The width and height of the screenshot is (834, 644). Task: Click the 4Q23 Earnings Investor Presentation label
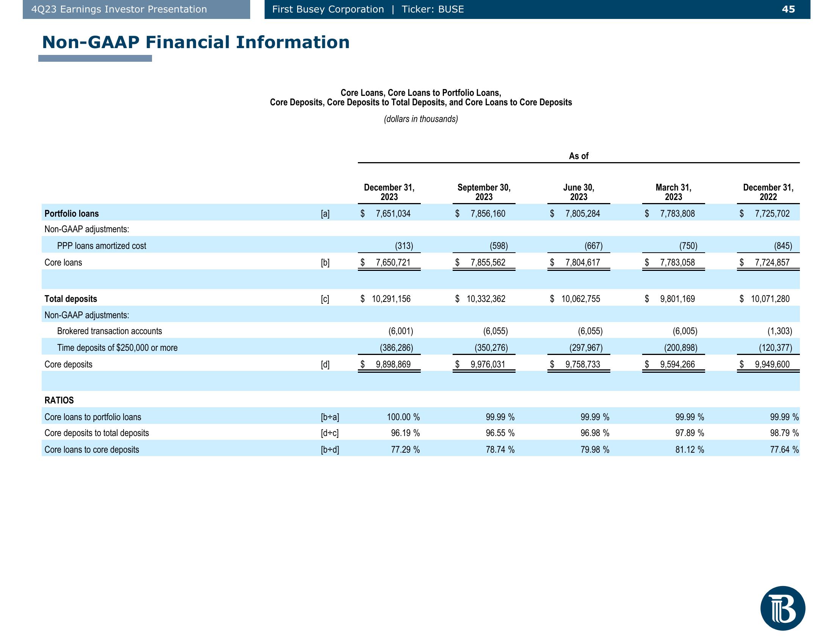click(x=119, y=9)
